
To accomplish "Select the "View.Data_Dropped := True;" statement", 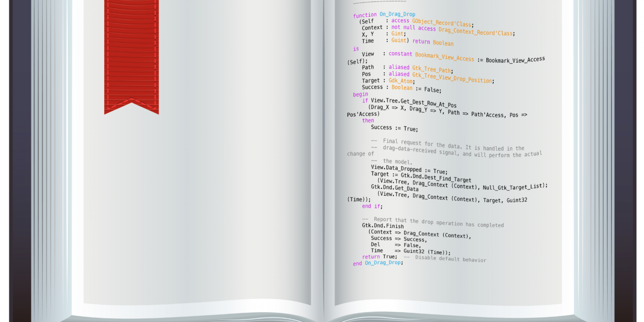I will 409,169.
